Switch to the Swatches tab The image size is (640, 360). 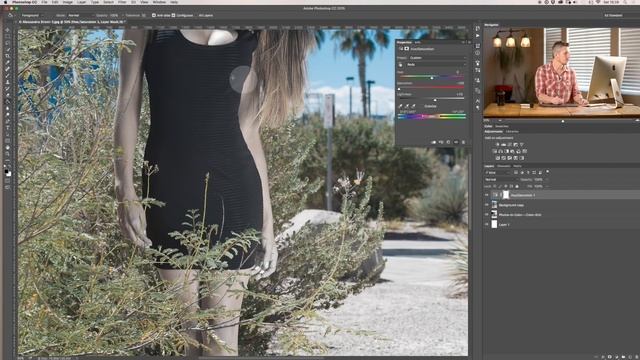coord(502,126)
